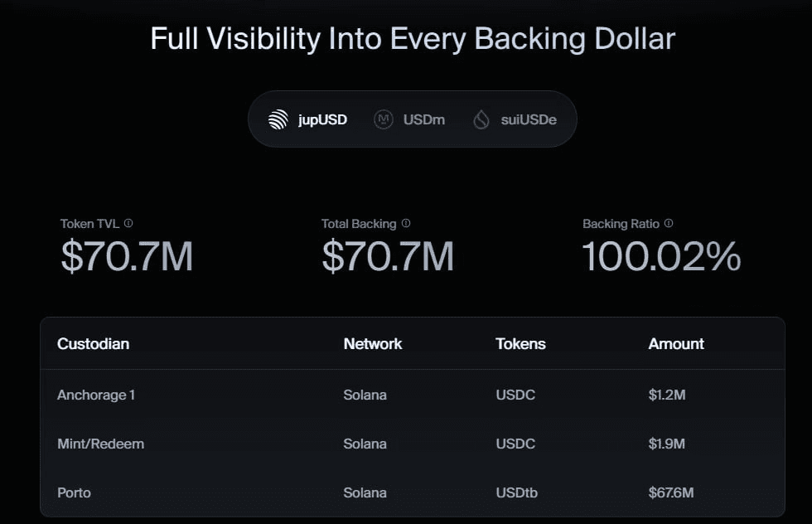Click the $70.7M Token TVL value

click(x=127, y=257)
